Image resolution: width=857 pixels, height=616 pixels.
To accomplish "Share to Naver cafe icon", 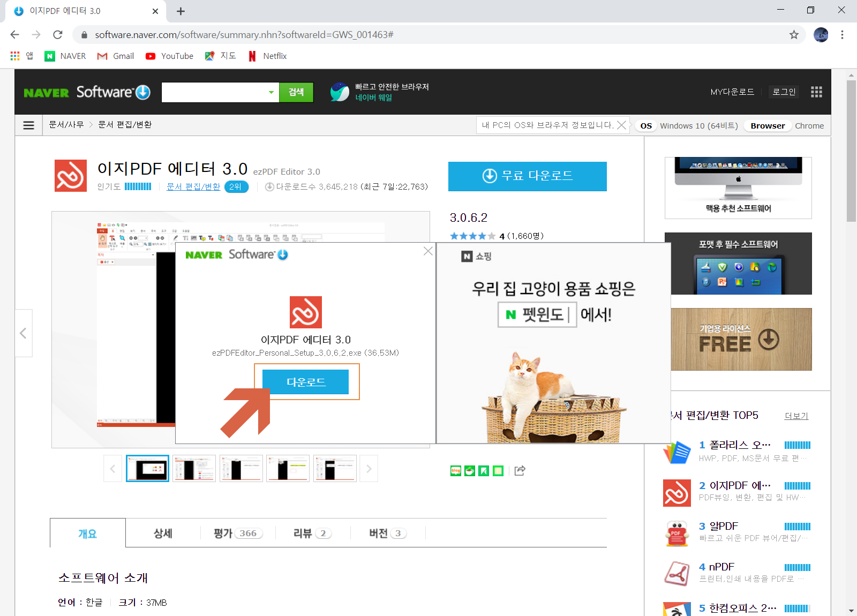I will tap(470, 471).
